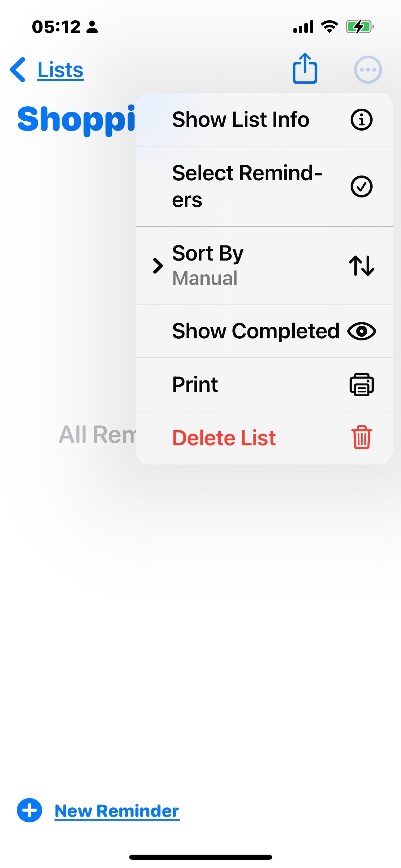401x868 pixels.
Task: Select Delete List from the menu
Action: [224, 437]
